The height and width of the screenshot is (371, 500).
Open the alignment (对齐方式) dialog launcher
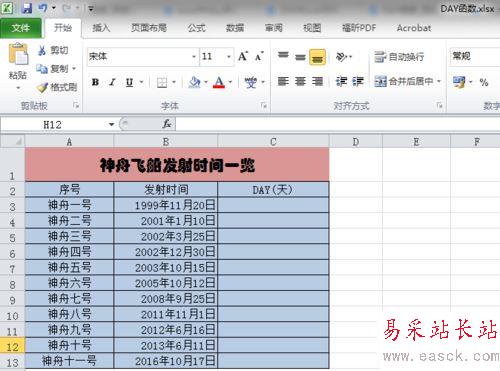coord(440,106)
